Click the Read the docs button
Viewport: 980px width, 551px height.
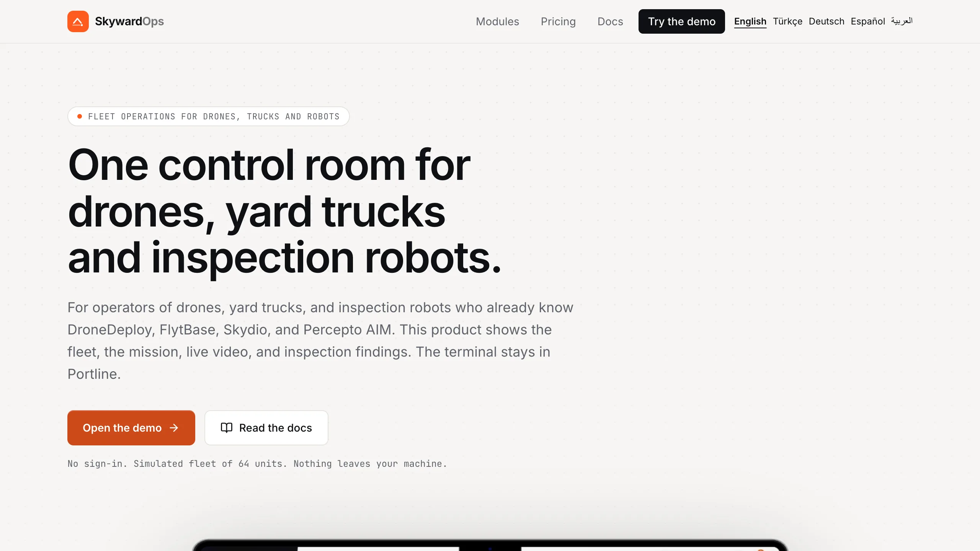[266, 428]
